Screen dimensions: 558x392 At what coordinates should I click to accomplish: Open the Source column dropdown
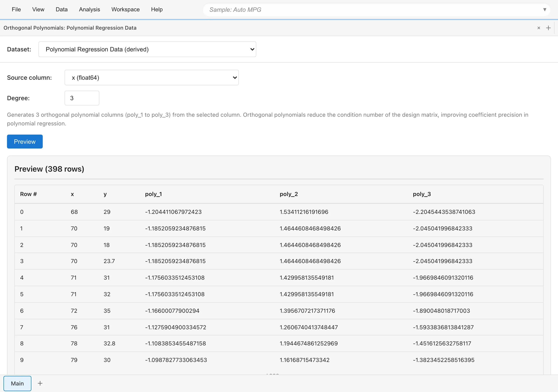(x=151, y=78)
